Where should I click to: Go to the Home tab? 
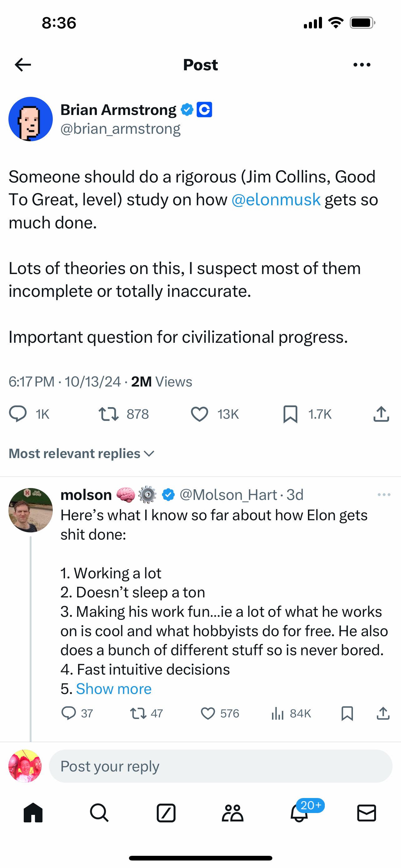(x=33, y=813)
